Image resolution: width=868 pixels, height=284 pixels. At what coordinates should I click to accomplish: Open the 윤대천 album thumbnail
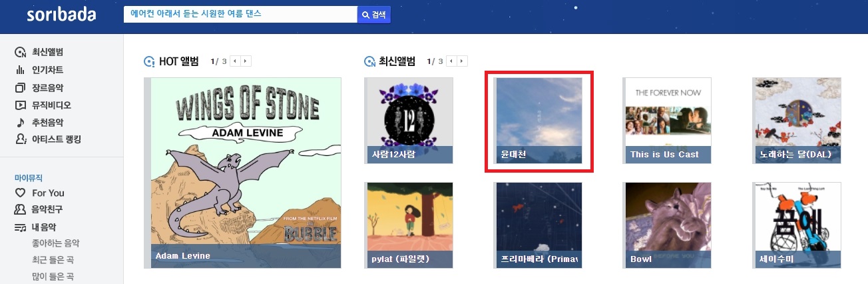tap(539, 121)
